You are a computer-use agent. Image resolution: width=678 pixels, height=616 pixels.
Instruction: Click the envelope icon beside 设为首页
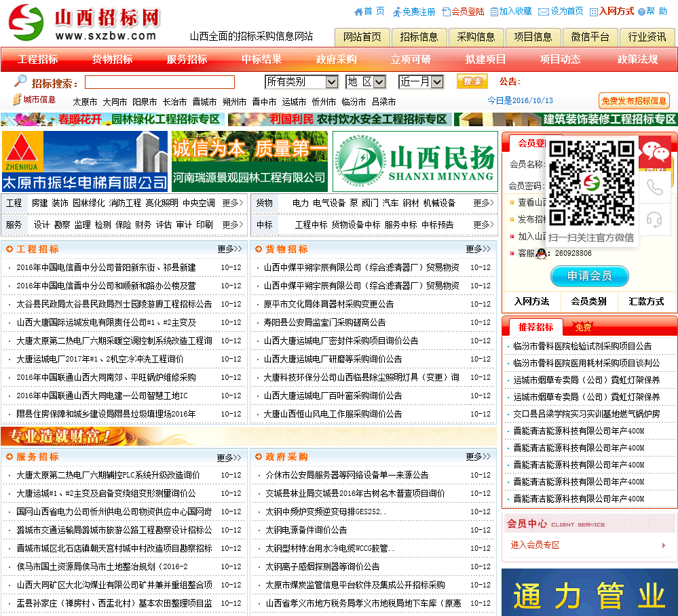544,12
